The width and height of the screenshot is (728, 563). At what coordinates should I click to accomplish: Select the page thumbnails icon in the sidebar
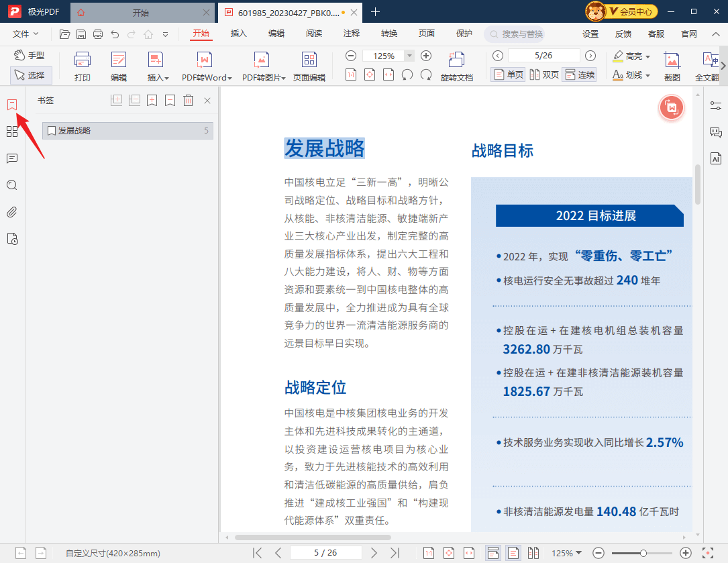[x=12, y=132]
